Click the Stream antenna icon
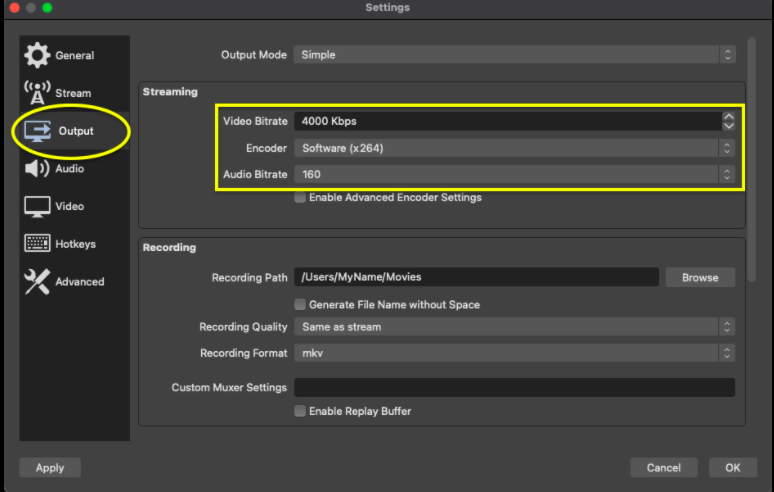 (37, 93)
